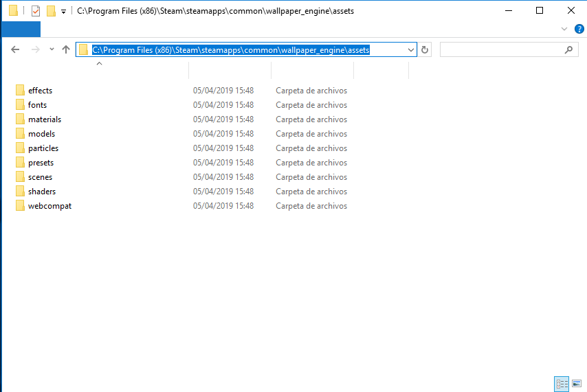Screen dimensions: 587x392
Task: Click the date of the presets row
Action: (x=223, y=163)
